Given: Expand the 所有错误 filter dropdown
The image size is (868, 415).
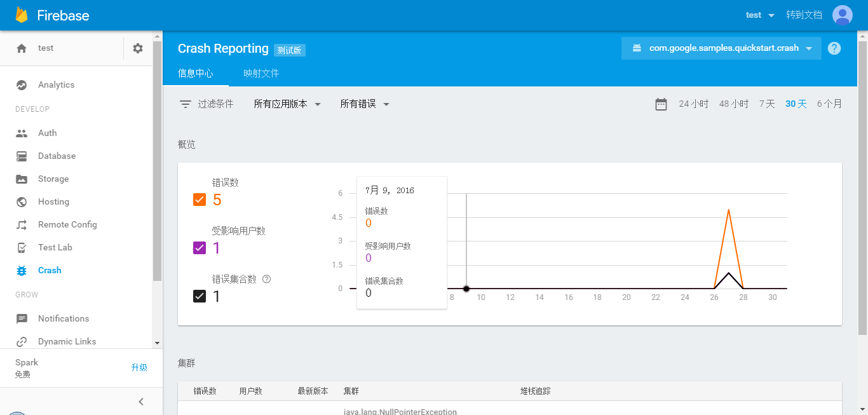Looking at the screenshot, I should tap(365, 104).
